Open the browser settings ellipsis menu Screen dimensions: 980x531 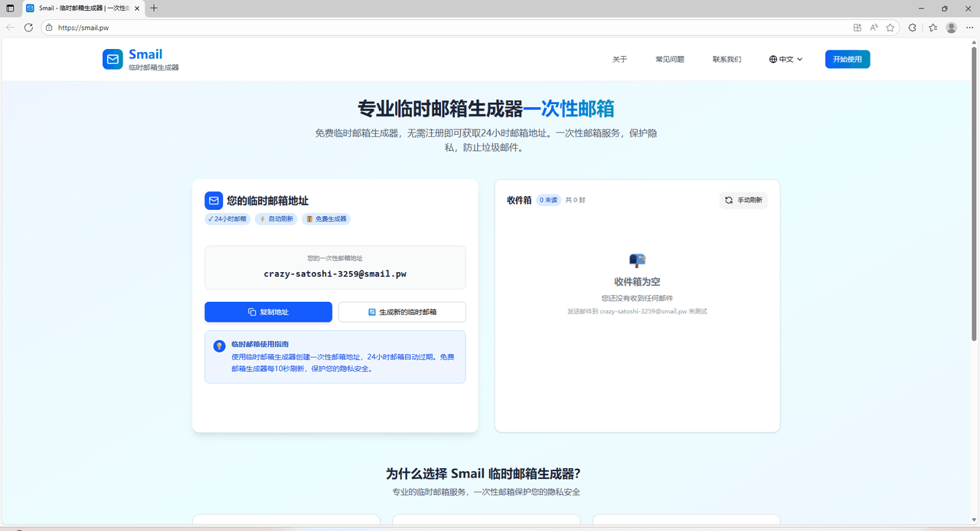coord(970,28)
